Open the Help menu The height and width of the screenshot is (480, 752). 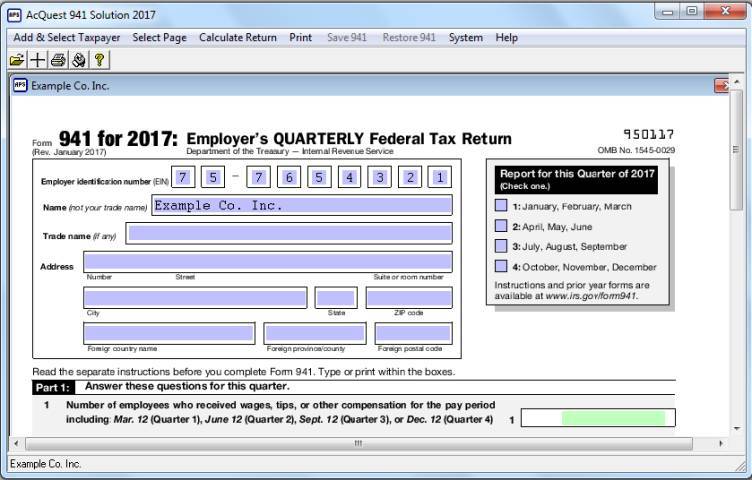pyautogui.click(x=506, y=37)
